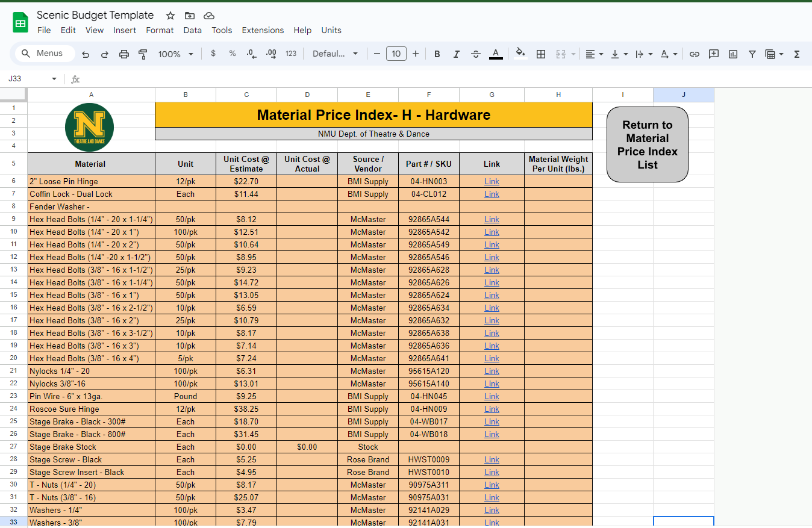Viewport: 812px width, 528px height.
Task: Increase font size with plus button
Action: click(416, 54)
